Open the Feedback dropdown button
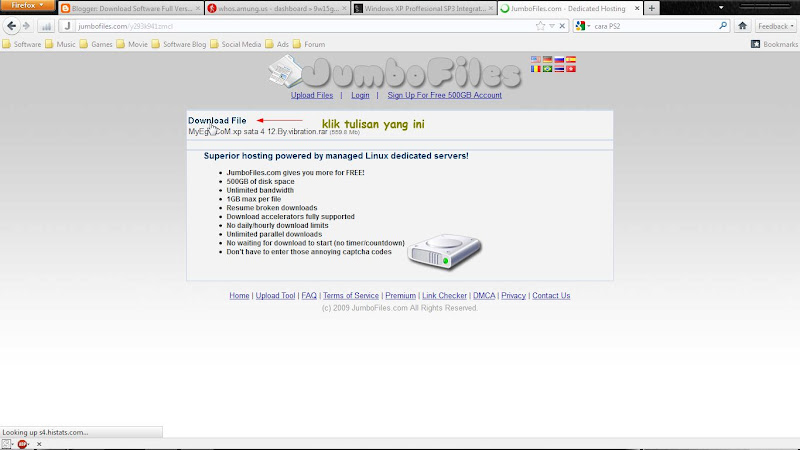 click(776, 26)
